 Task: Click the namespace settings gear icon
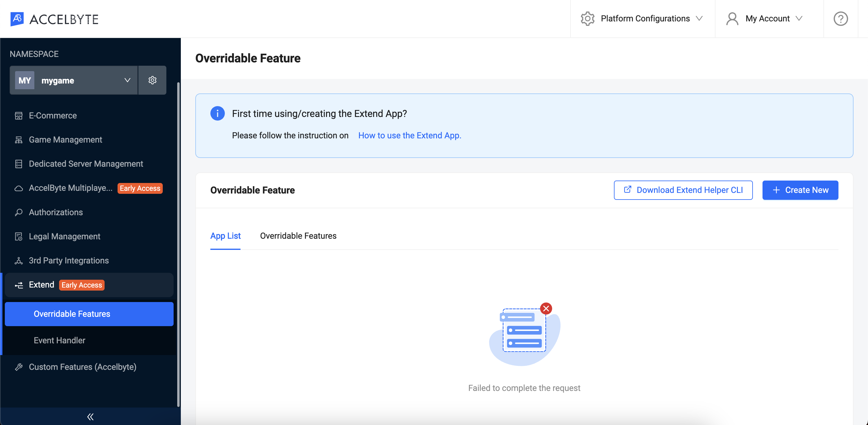click(152, 80)
